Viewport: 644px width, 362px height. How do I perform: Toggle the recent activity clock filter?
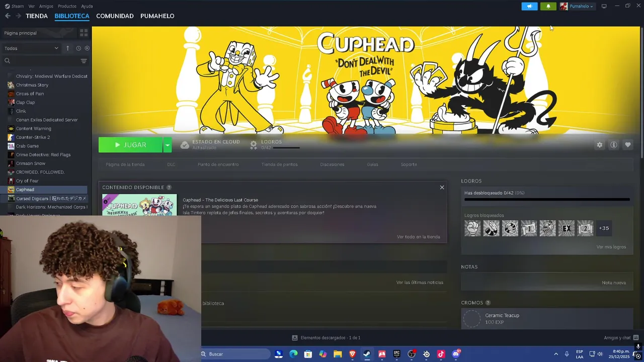(x=78, y=48)
